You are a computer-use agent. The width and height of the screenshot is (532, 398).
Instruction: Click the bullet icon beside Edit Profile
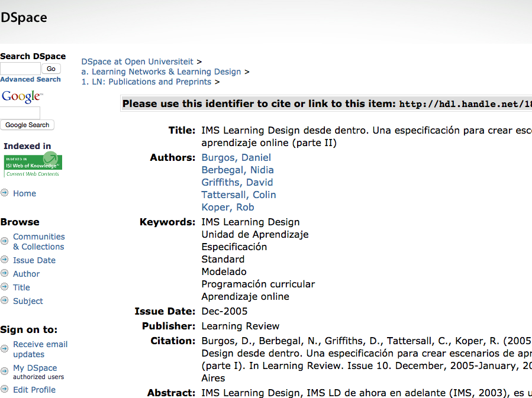[x=5, y=389]
